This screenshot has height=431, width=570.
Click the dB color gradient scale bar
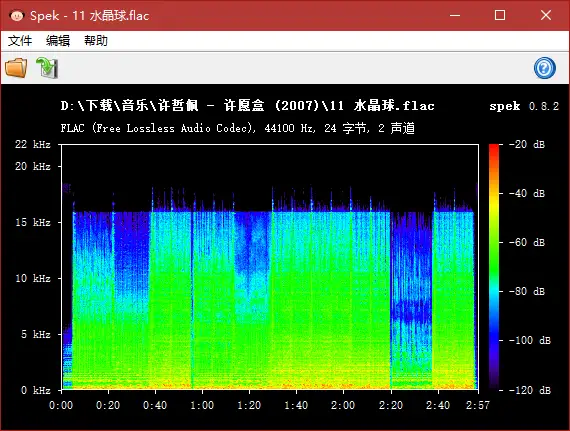pyautogui.click(x=494, y=267)
